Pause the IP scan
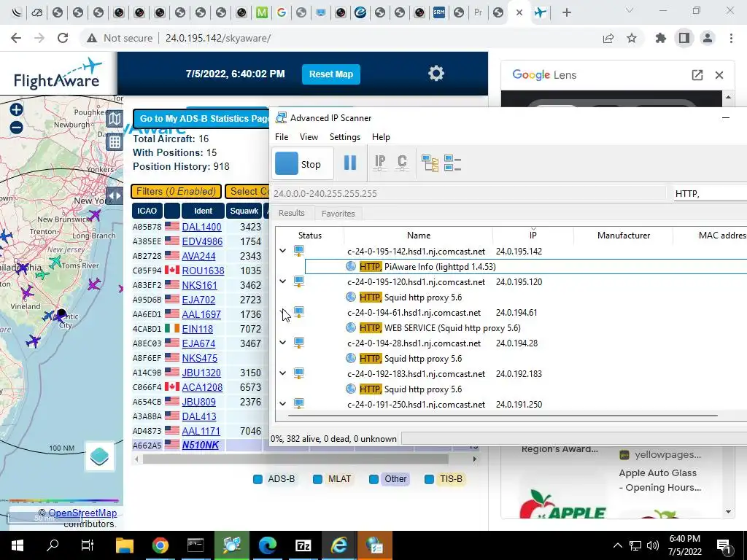Screen dimensions: 747x560 (350, 163)
